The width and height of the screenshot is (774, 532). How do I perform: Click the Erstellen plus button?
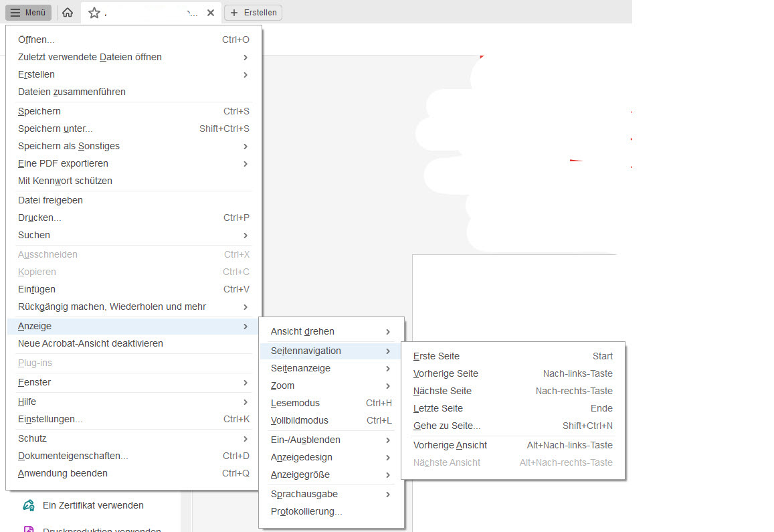[254, 12]
